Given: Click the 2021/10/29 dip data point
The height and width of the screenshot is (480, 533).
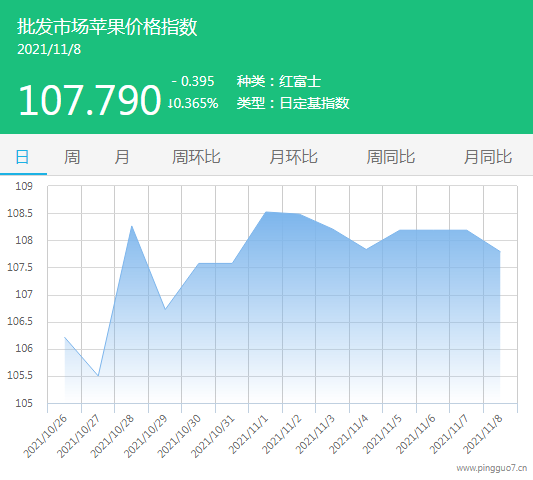Looking at the screenshot, I should click(165, 309).
